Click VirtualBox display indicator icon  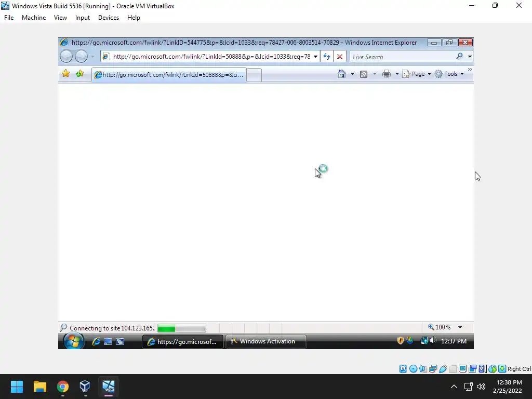click(x=462, y=369)
